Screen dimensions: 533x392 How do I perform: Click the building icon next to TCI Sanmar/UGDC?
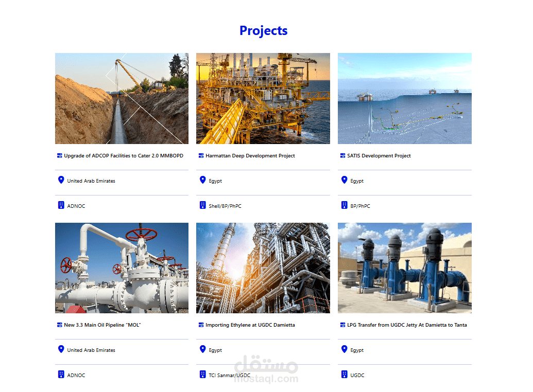pyautogui.click(x=202, y=375)
